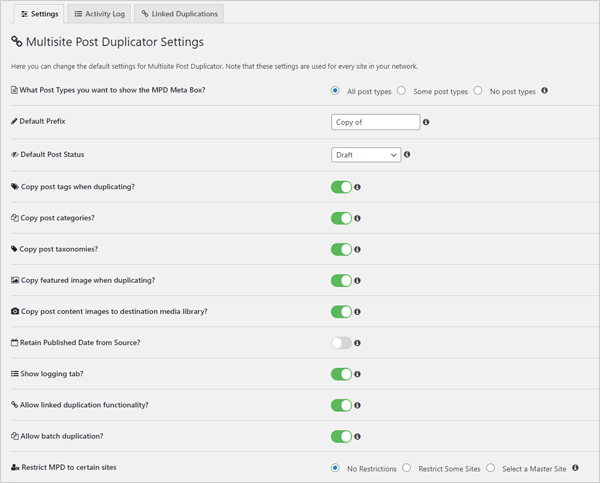The height and width of the screenshot is (483, 600).
Task: Click the chain icon beside Allow linked duplication
Action: [15, 405]
